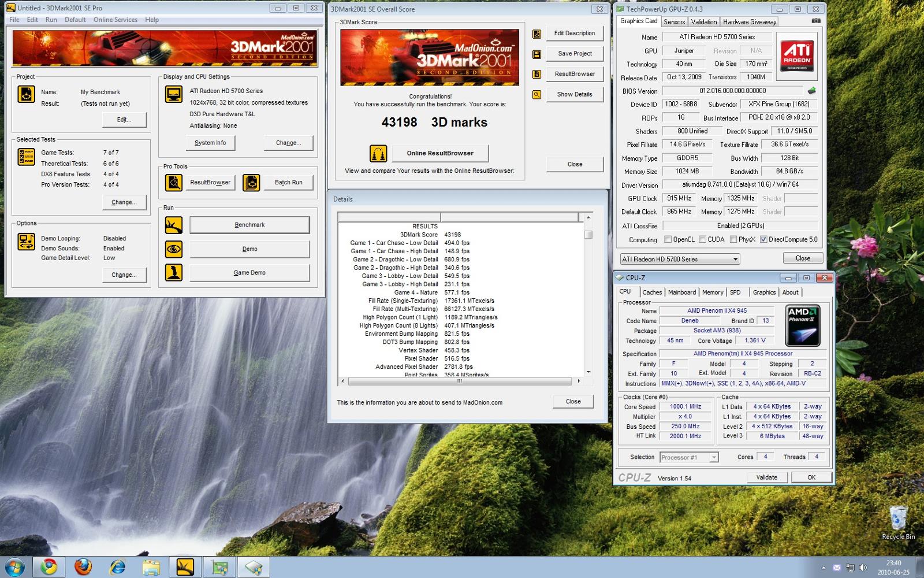The height and width of the screenshot is (578, 924).
Task: Click the vertical scrollbar thumb in Details
Action: [588, 235]
